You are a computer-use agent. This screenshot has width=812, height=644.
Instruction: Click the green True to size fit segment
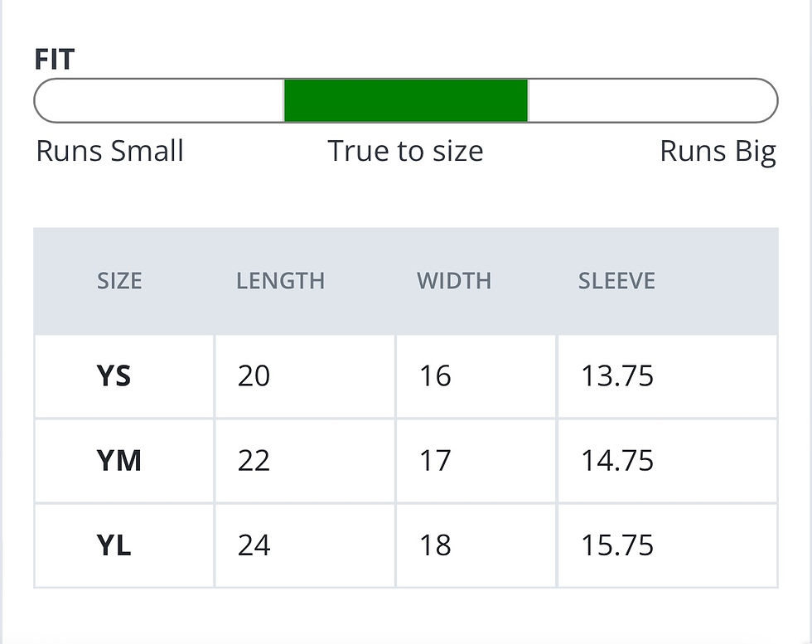(x=405, y=101)
